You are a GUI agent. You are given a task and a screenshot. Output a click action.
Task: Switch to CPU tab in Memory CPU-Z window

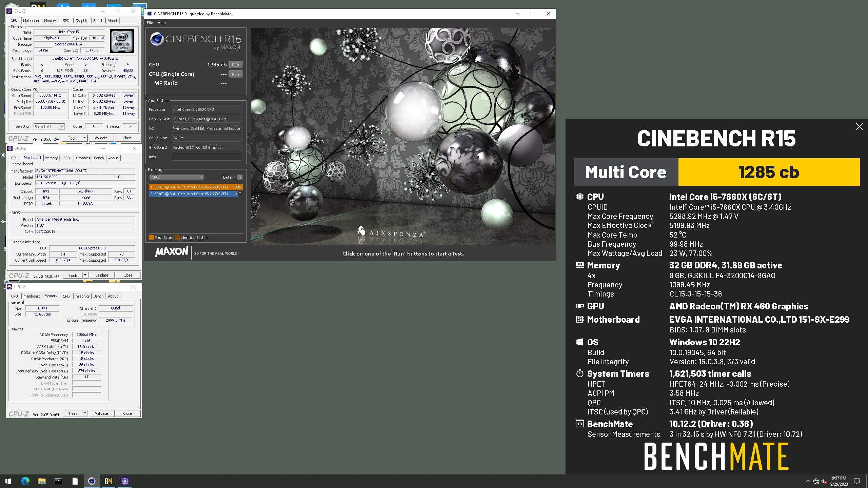pos(15,296)
